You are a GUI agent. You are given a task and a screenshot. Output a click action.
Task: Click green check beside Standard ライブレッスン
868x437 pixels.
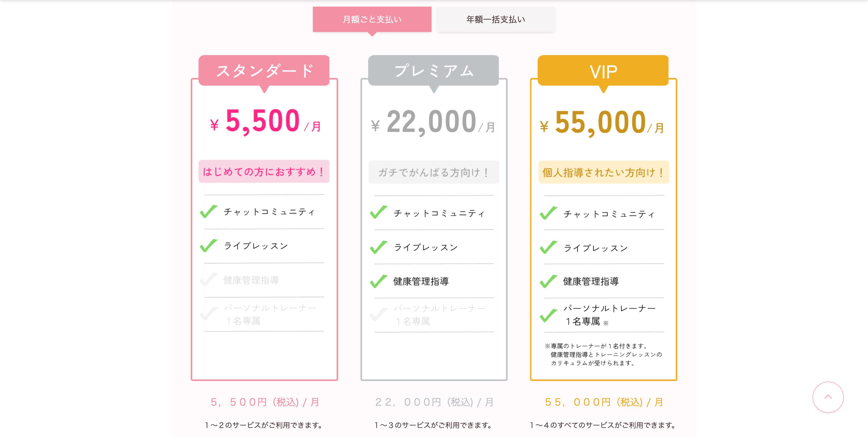pyautogui.click(x=209, y=246)
